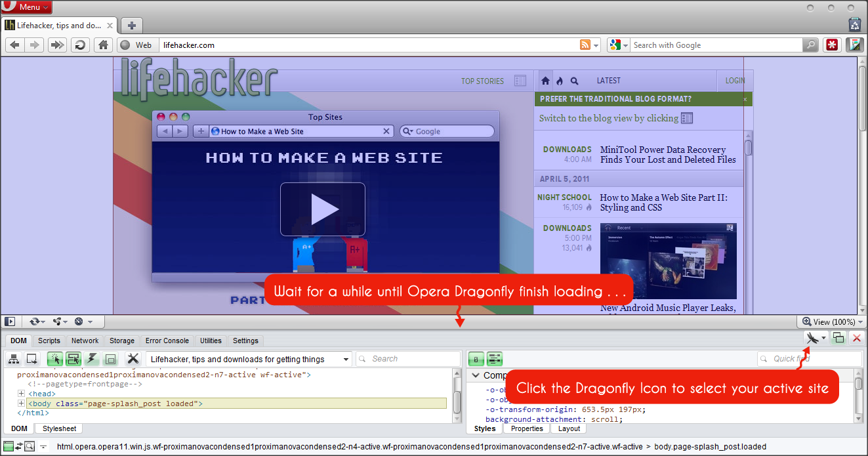Screen dimensions: 868x456
Task: Open How to Make a Web Site Part II article
Action: [x=664, y=202]
